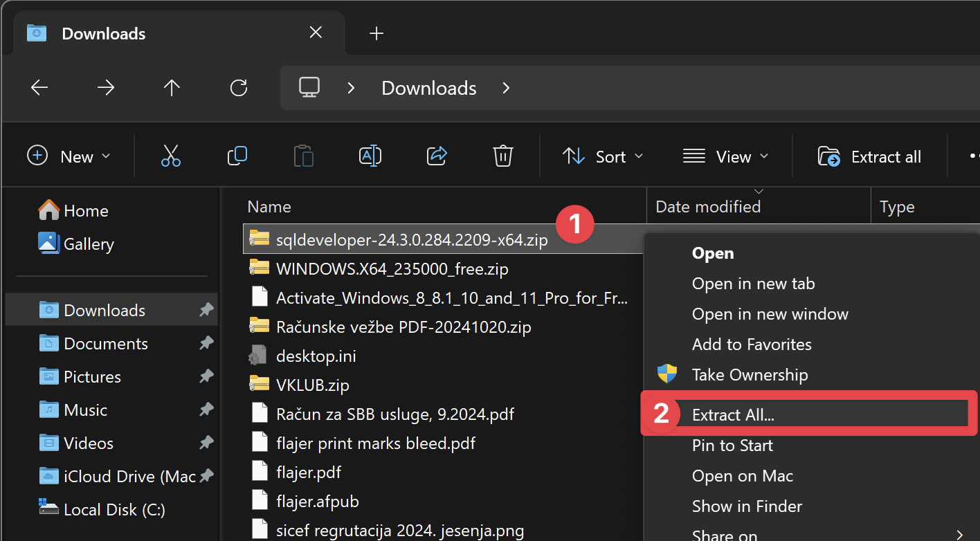Open a new tab with plus button
Screen dimensions: 980x541
pyautogui.click(x=376, y=33)
